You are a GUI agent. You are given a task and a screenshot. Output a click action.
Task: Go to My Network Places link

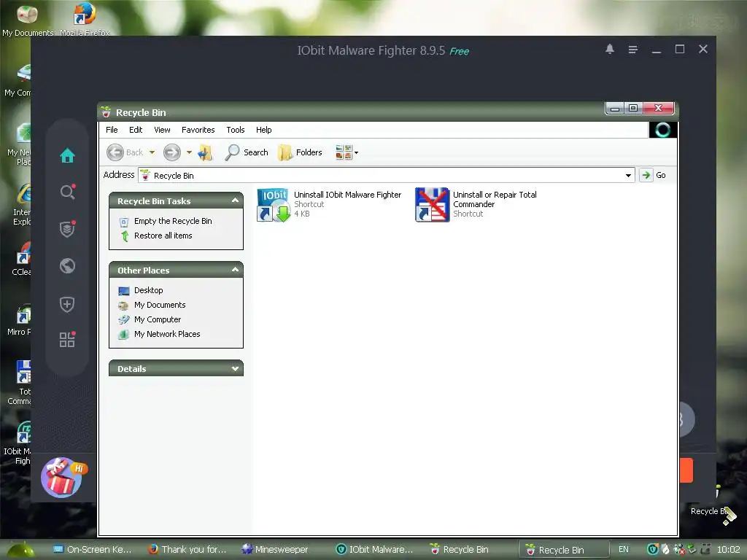point(167,334)
